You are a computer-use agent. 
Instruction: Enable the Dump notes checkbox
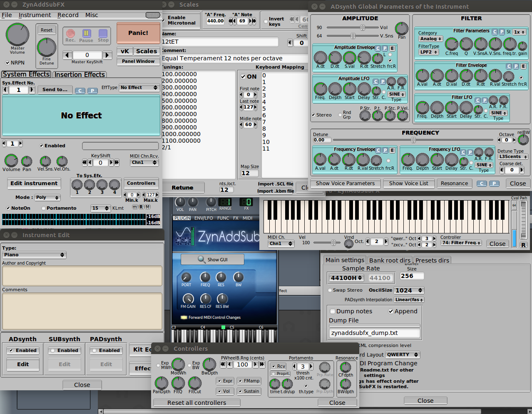pyautogui.click(x=333, y=311)
